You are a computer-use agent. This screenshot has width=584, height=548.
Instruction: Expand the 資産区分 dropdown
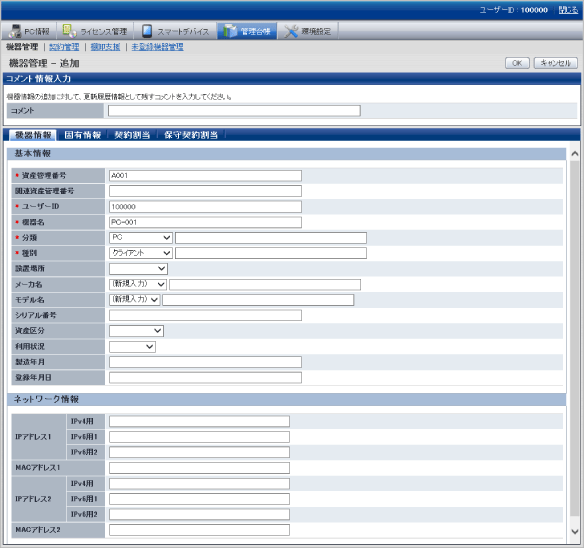coord(136,331)
